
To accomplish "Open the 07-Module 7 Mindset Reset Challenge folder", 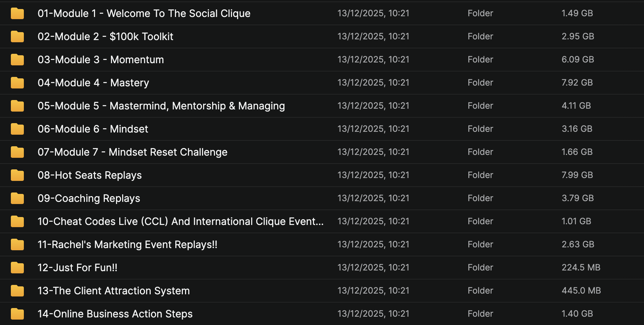I will (x=132, y=152).
